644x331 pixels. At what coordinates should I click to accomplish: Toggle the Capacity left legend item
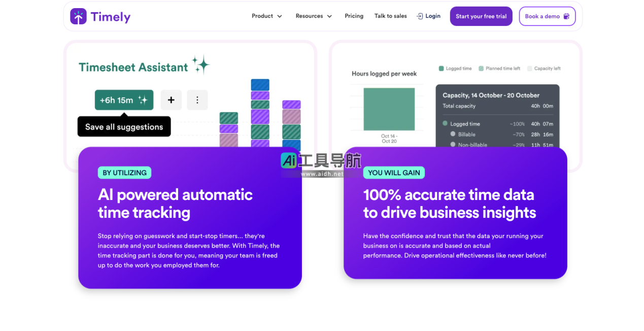tap(544, 69)
